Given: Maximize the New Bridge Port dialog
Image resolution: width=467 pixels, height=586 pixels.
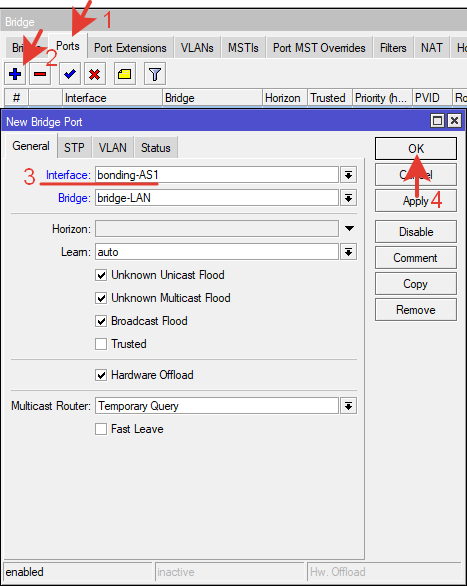Looking at the screenshot, I should pyautogui.click(x=437, y=121).
